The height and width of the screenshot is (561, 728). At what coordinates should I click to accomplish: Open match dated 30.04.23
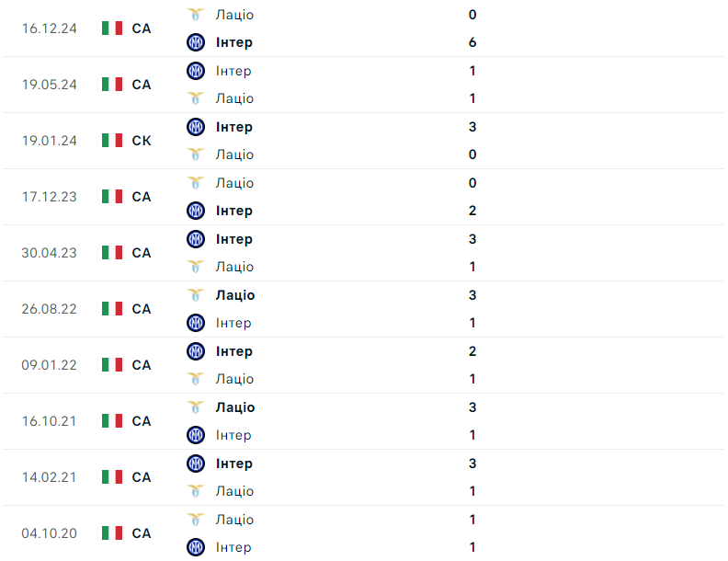click(50, 253)
